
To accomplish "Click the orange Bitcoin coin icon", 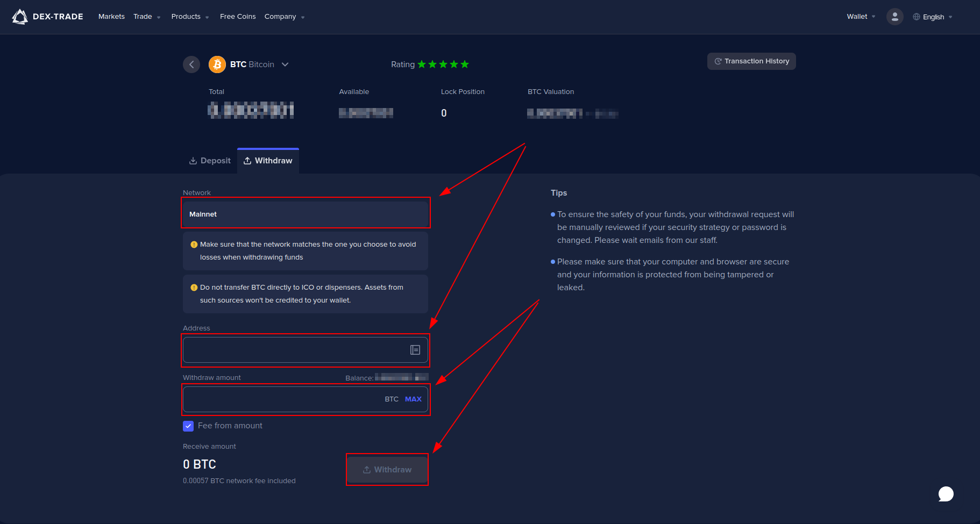I will [217, 64].
